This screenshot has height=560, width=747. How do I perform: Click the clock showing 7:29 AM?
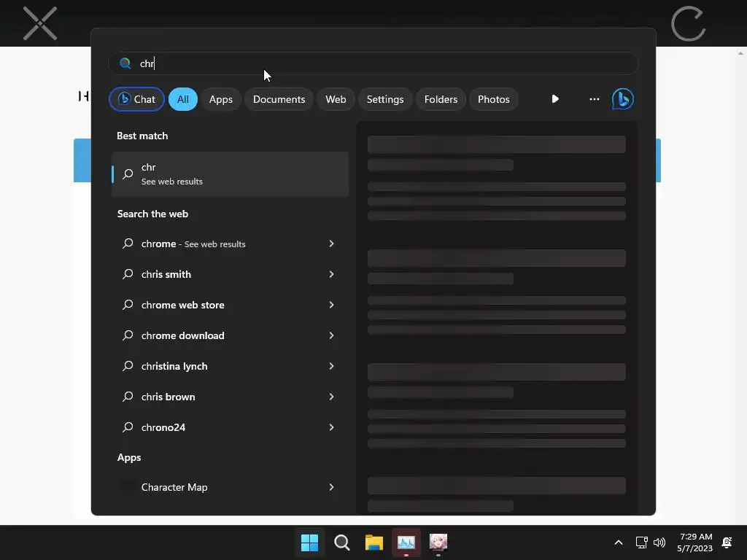695,536
